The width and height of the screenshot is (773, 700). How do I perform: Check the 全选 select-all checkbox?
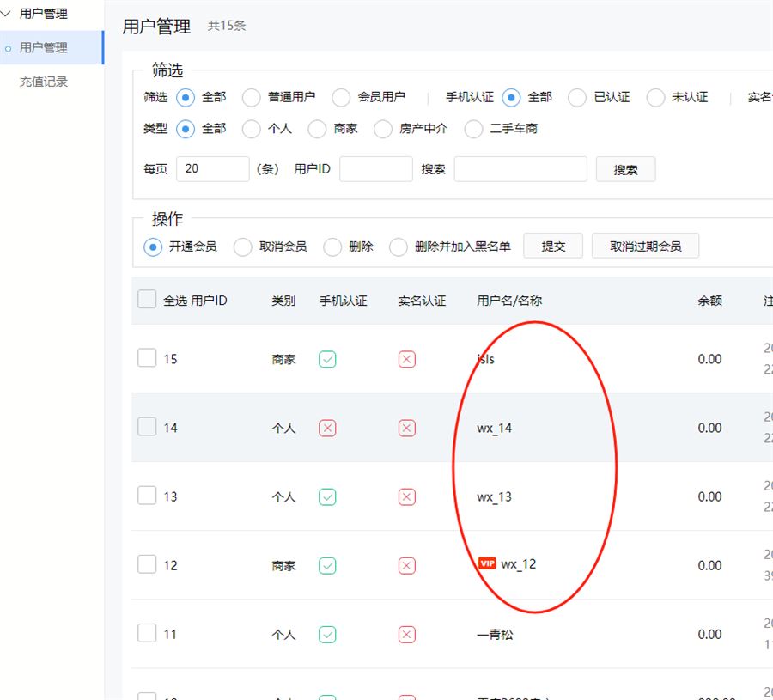pos(147,299)
